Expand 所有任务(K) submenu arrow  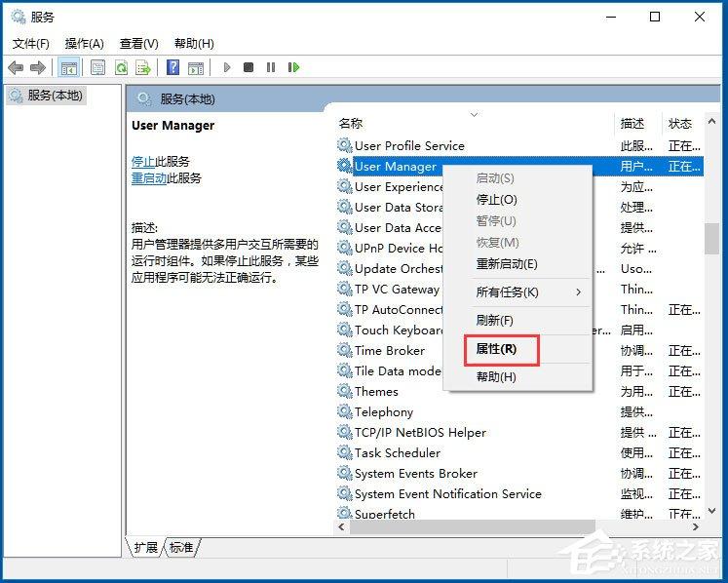pyautogui.click(x=579, y=291)
